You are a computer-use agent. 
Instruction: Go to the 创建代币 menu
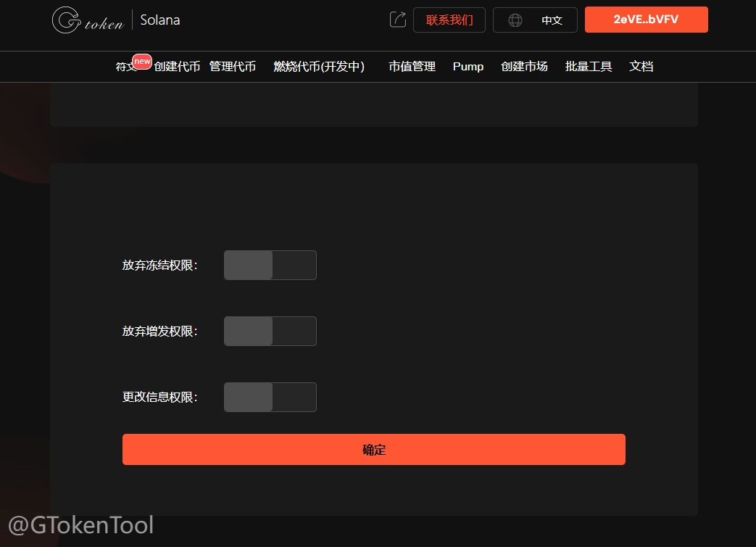(177, 67)
